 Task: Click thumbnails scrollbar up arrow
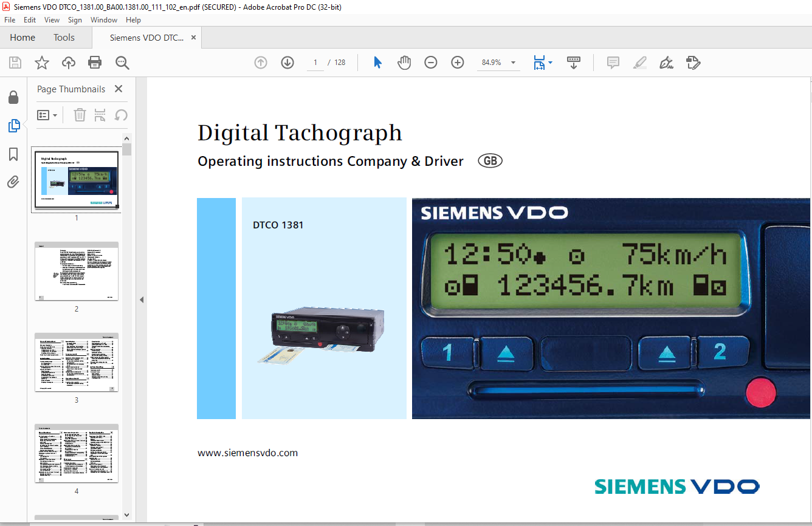pyautogui.click(x=126, y=138)
